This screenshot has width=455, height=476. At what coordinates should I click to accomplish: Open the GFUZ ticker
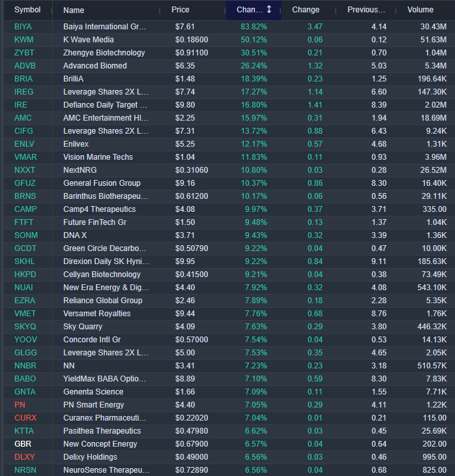click(25, 183)
